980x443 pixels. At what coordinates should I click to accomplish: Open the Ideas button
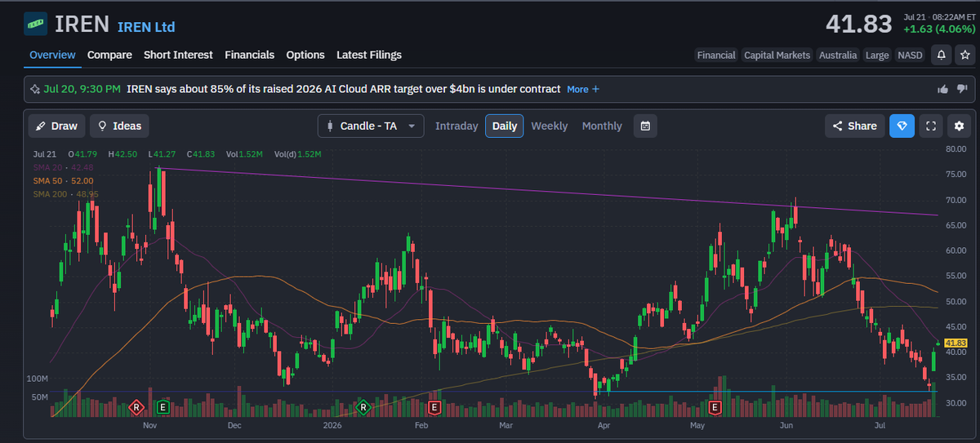pyautogui.click(x=119, y=126)
